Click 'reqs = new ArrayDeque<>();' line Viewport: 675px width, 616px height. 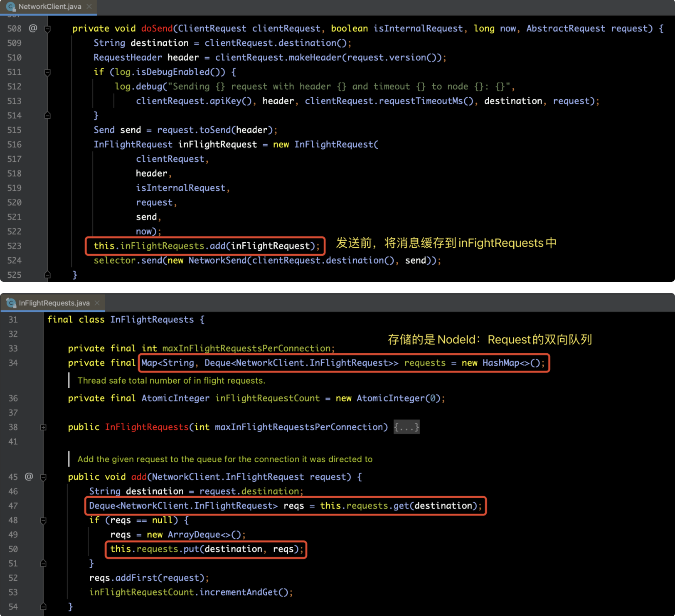pyautogui.click(x=178, y=535)
